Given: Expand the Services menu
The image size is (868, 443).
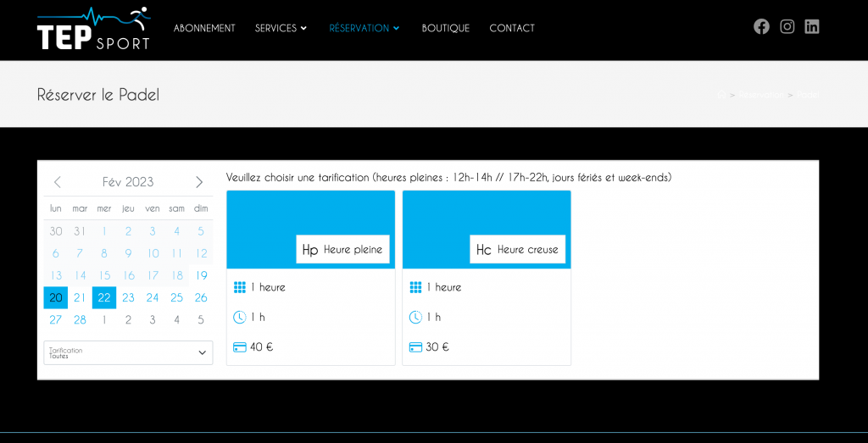Looking at the screenshot, I should [281, 28].
